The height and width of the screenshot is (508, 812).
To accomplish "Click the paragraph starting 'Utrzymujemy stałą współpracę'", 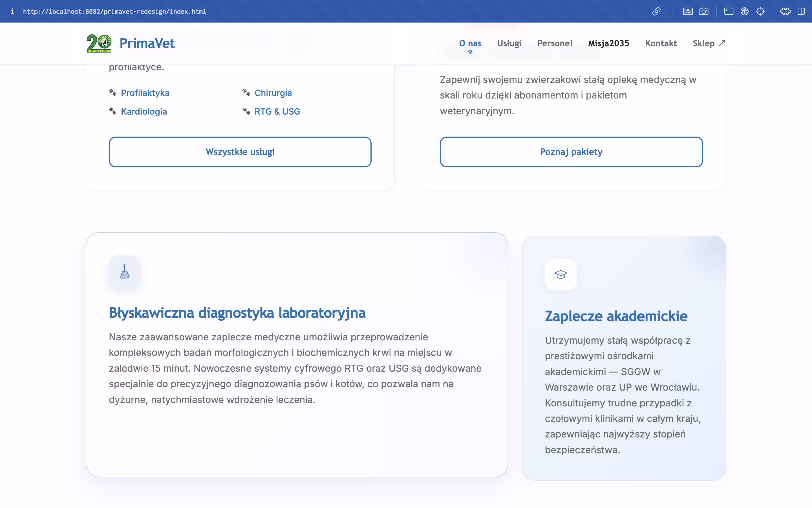I will click(623, 395).
